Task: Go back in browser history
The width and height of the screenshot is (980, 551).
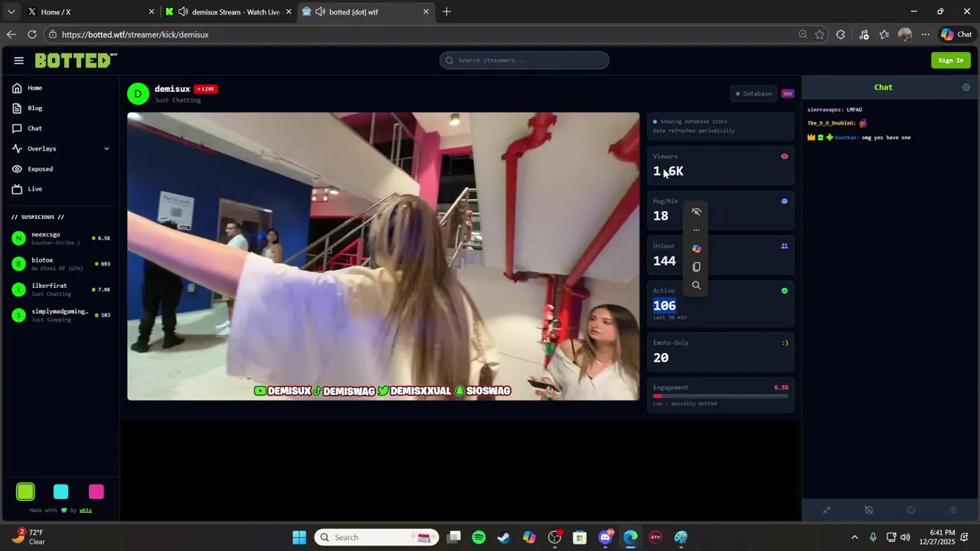Action: (x=11, y=34)
